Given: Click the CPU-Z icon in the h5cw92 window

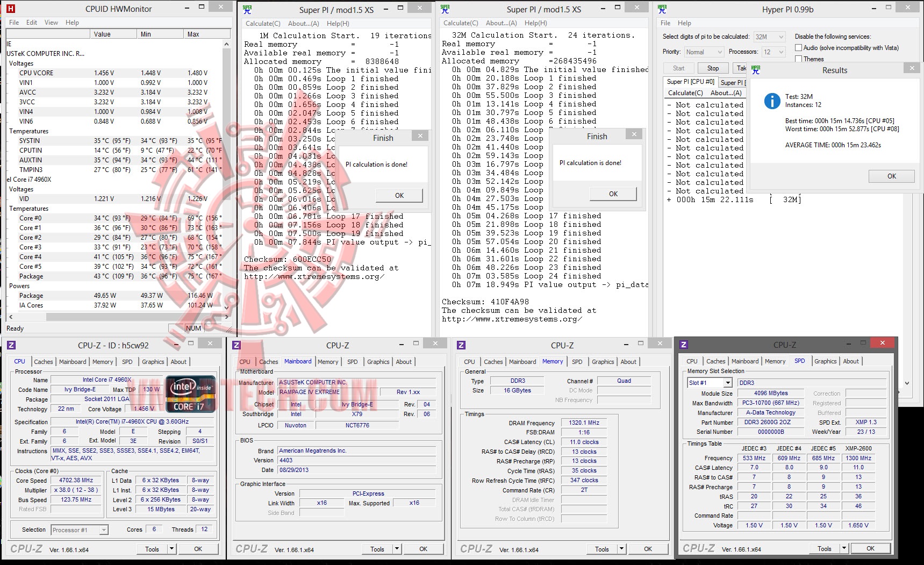Looking at the screenshot, I should [x=11, y=345].
